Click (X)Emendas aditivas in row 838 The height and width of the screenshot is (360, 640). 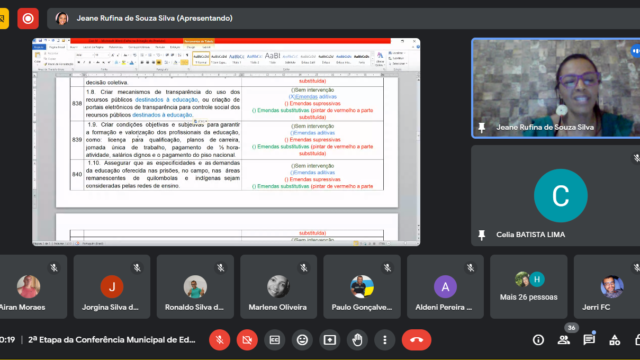pos(313,97)
